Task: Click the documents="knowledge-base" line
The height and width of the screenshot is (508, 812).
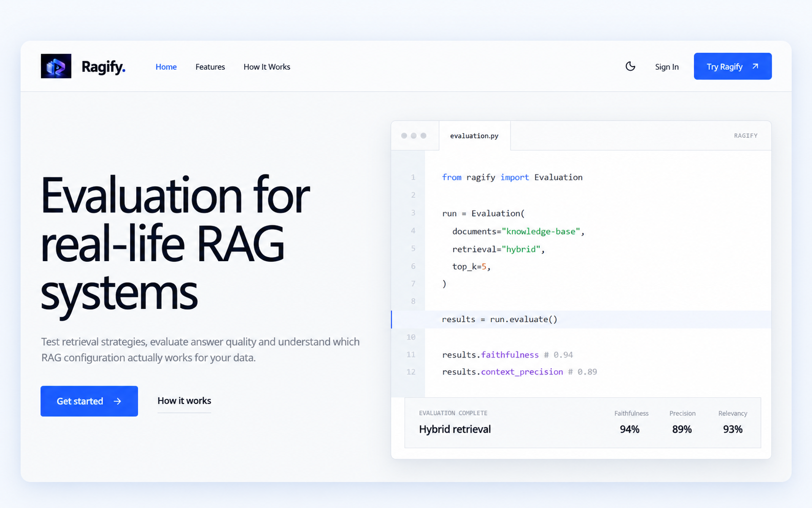Action: pos(518,231)
